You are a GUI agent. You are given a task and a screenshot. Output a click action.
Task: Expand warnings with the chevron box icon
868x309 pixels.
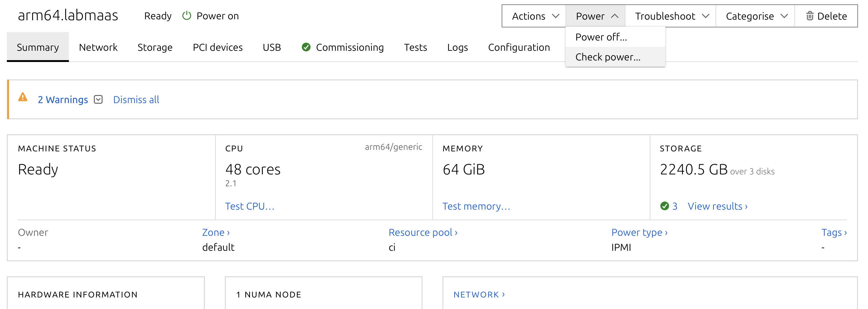click(x=98, y=100)
